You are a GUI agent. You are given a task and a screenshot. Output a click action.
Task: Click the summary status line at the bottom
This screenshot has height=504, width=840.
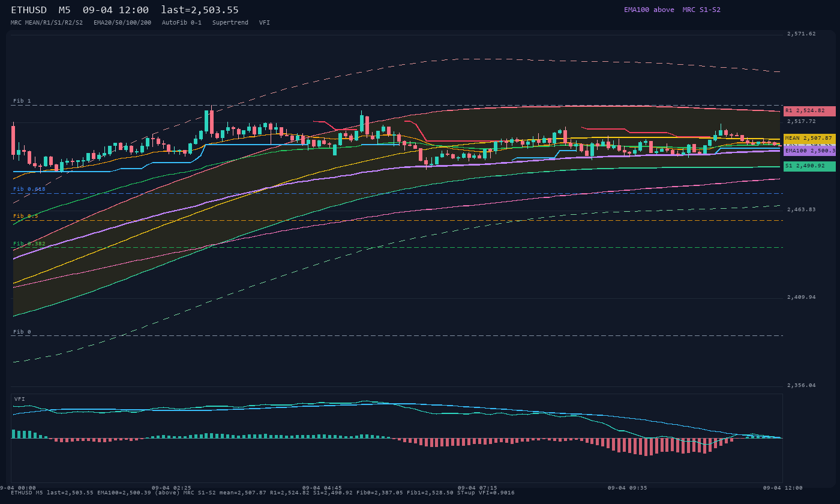[263, 493]
